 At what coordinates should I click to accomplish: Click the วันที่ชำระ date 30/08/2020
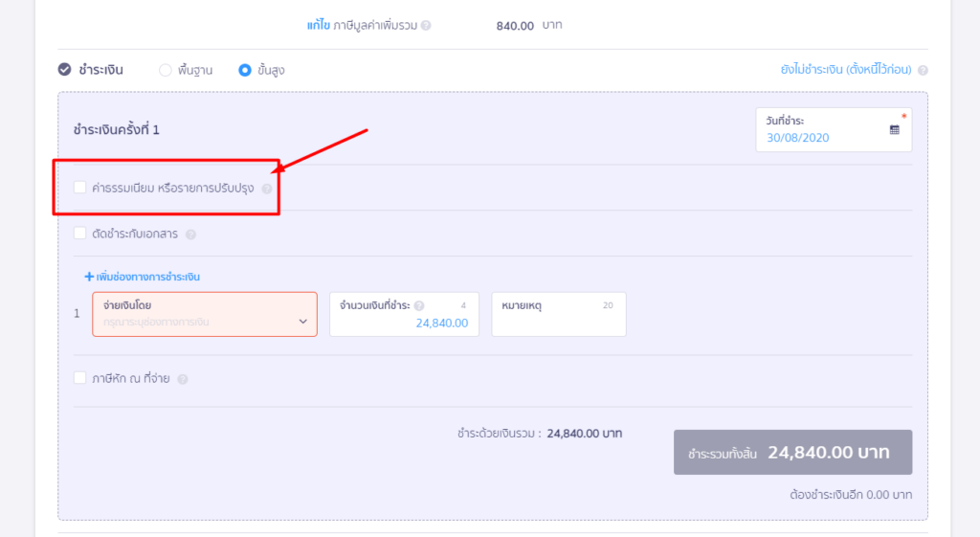(x=797, y=138)
